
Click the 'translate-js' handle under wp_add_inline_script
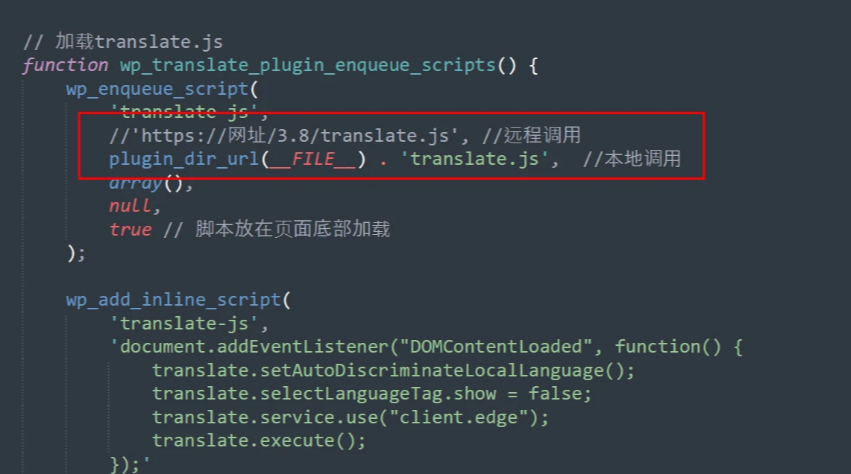[184, 324]
